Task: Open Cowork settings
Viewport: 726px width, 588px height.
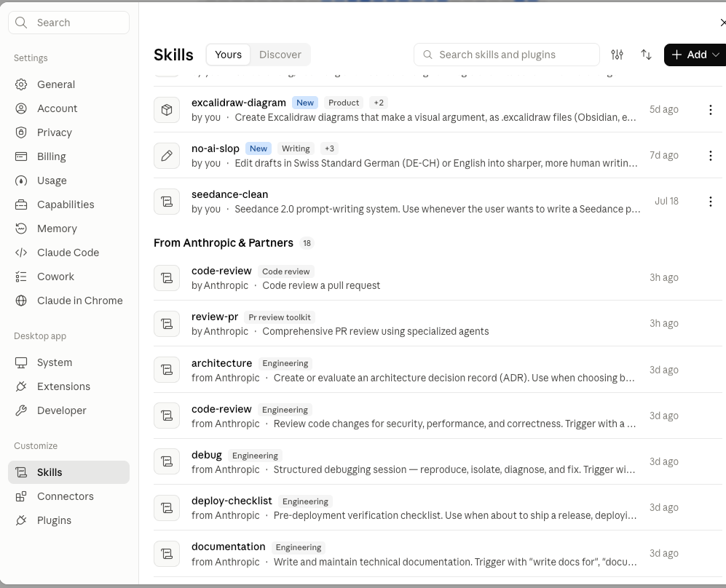Action: click(68, 277)
